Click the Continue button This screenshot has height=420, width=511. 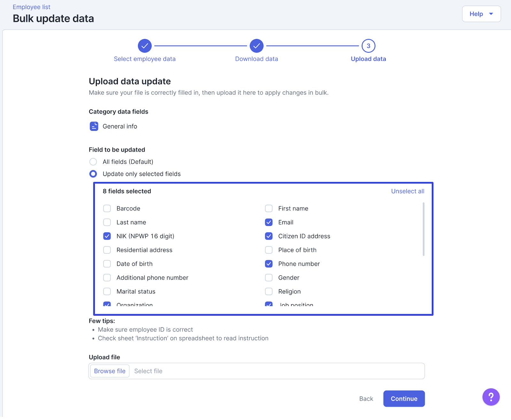[x=404, y=399]
